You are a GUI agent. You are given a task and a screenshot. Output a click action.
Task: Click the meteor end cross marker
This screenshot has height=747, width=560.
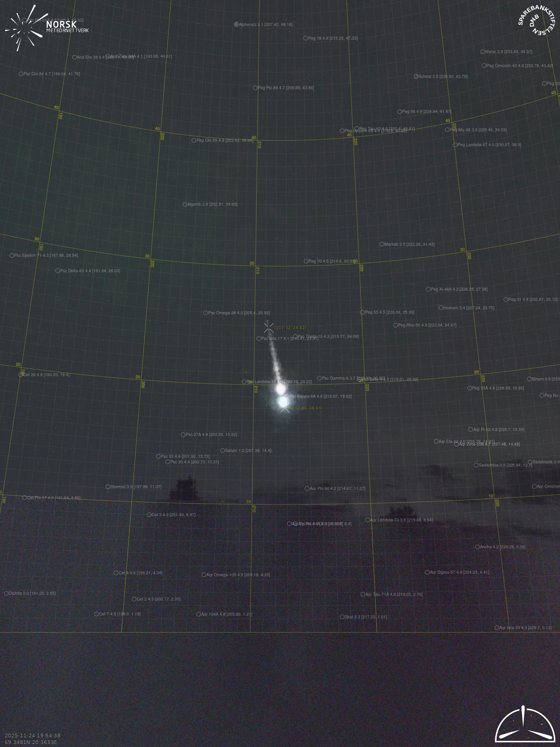coord(285,408)
